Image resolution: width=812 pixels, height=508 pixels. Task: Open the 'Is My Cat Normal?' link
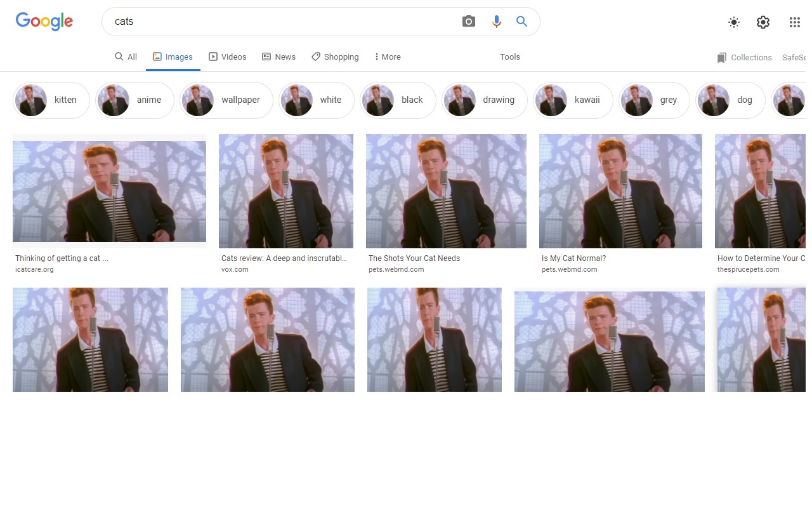573,258
